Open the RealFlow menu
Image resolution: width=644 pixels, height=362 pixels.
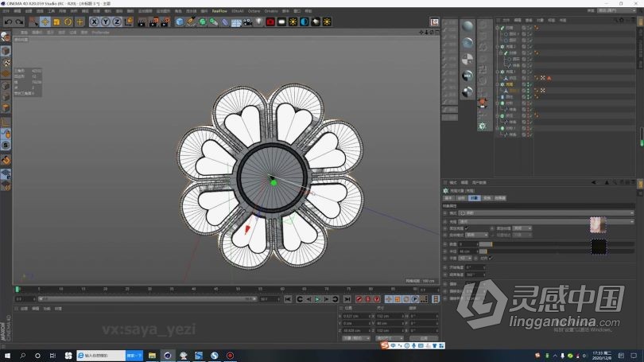click(x=219, y=11)
